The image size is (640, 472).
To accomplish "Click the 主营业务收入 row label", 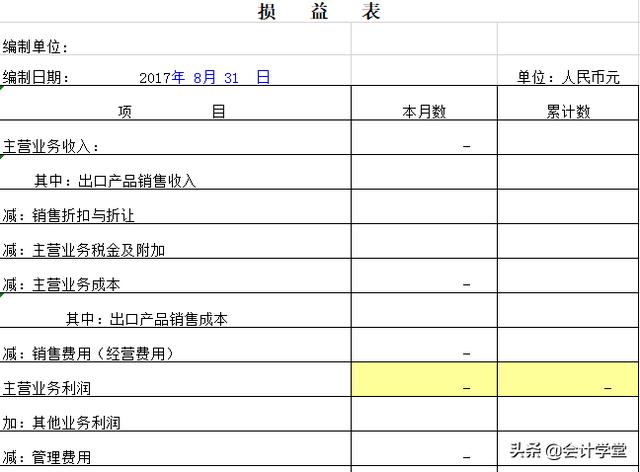I will 176,138.
